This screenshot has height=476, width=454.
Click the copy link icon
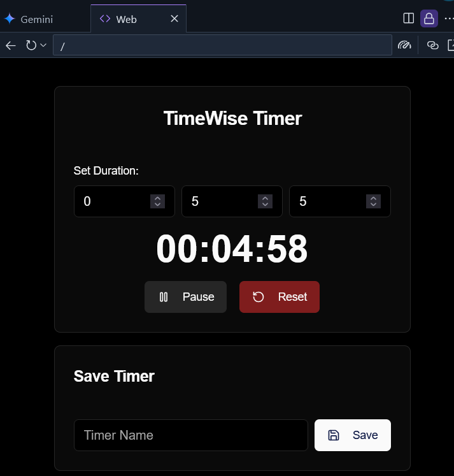tap(433, 45)
